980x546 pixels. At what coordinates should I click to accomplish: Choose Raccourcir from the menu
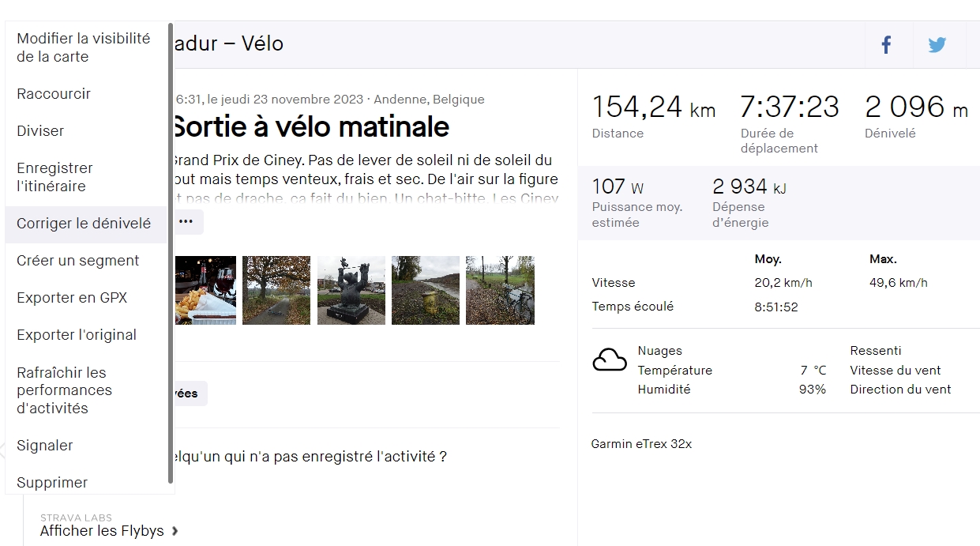54,94
